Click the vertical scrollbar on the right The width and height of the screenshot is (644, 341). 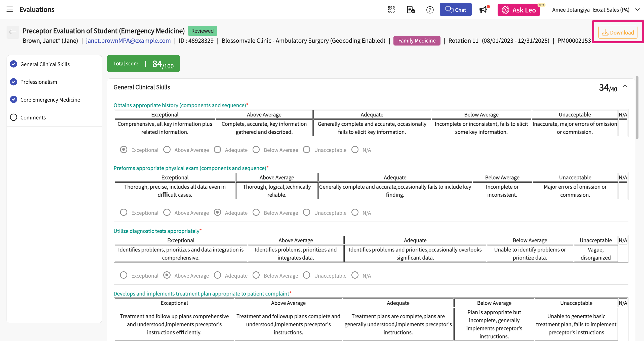(x=637, y=108)
